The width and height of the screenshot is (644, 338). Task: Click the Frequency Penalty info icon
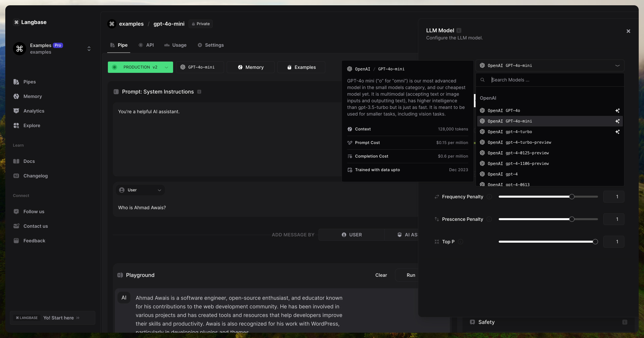(x=489, y=197)
